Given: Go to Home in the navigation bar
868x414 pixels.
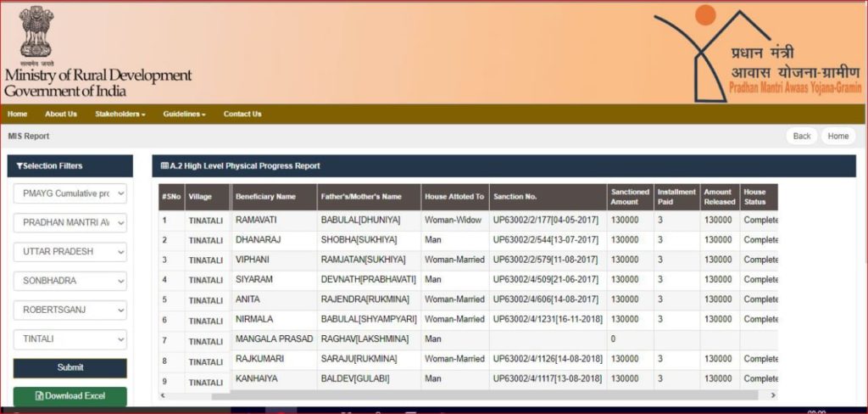Looking at the screenshot, I should coord(17,114).
